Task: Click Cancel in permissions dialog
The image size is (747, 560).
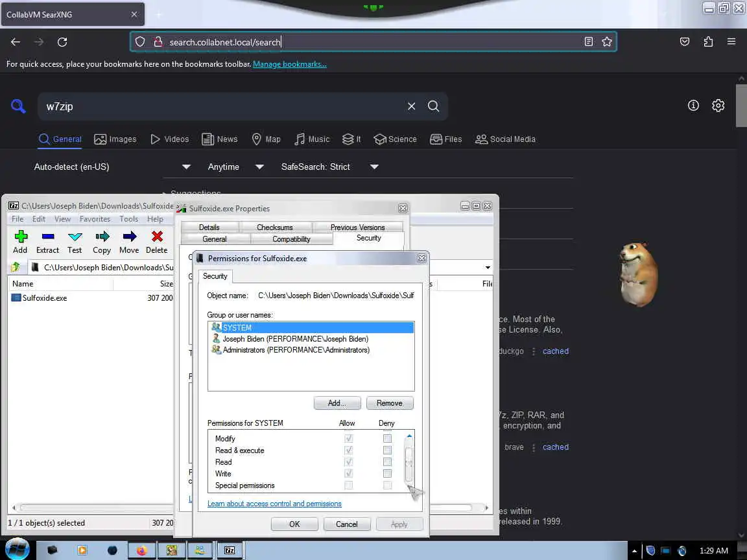Action: [347, 524]
